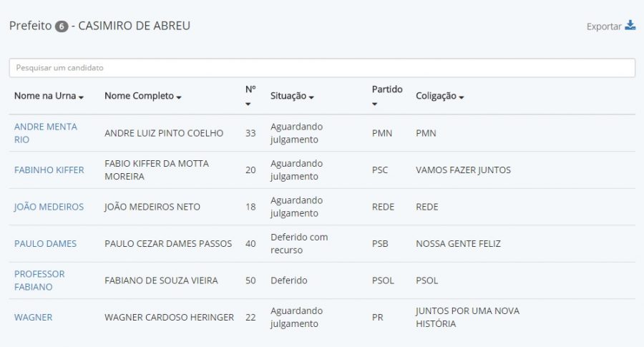This screenshot has width=644, height=347.
Task: Open ANDRE MENTA RIO candidate link
Action: [x=45, y=133]
